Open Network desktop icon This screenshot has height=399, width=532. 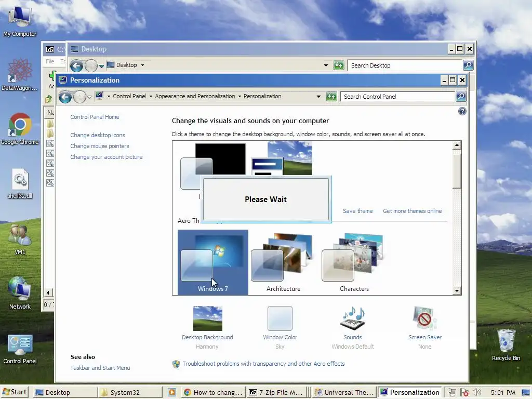(20, 293)
